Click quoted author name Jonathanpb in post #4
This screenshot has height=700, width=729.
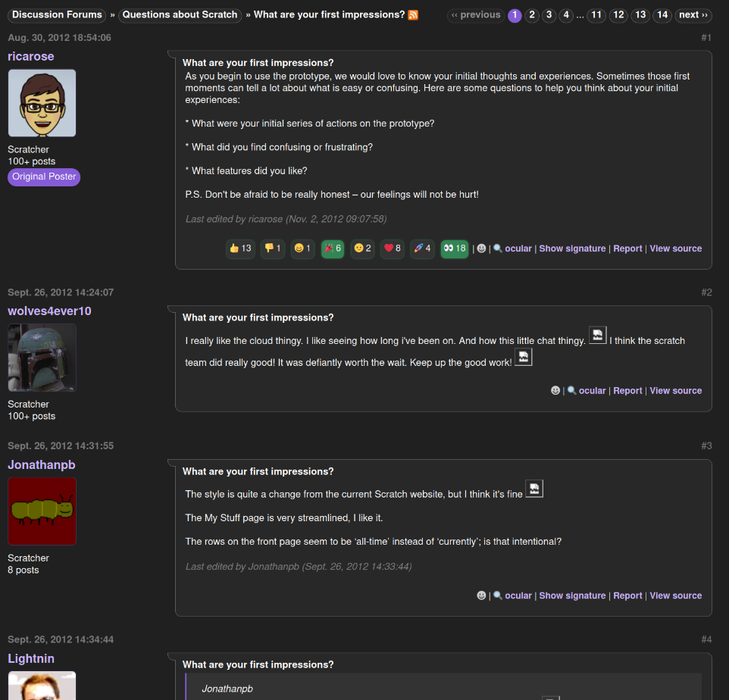click(x=227, y=689)
